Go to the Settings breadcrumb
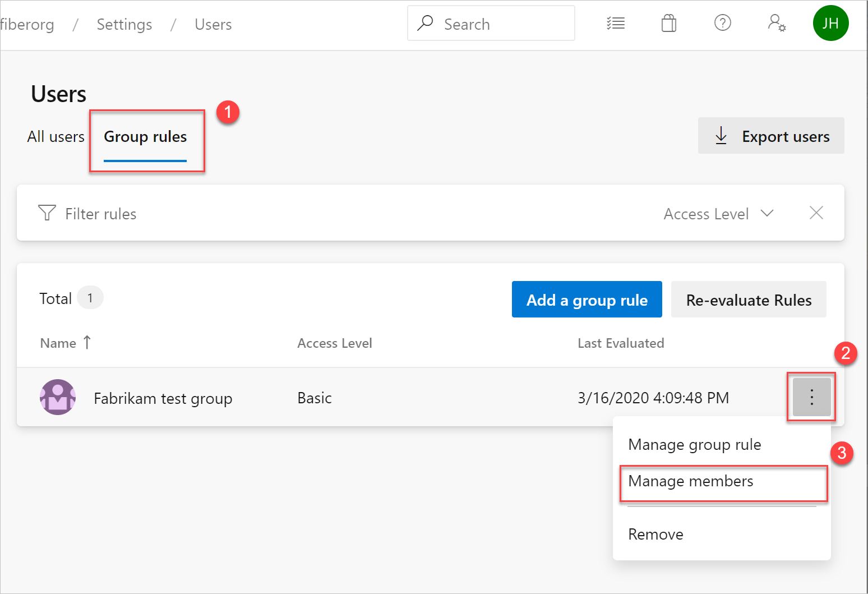868x594 pixels. 124,25
